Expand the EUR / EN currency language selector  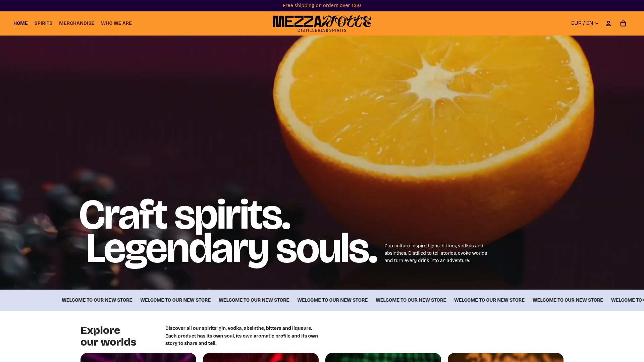tap(585, 23)
